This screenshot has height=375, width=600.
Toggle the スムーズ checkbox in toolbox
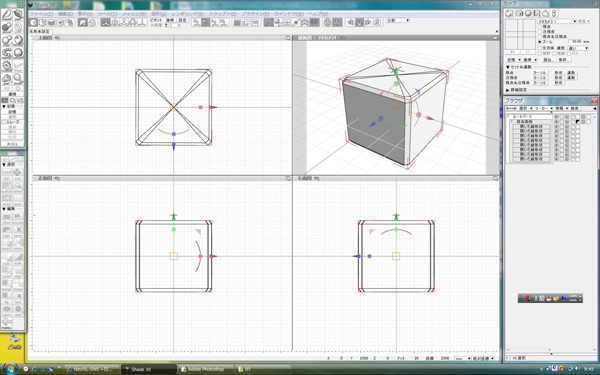coord(4,122)
